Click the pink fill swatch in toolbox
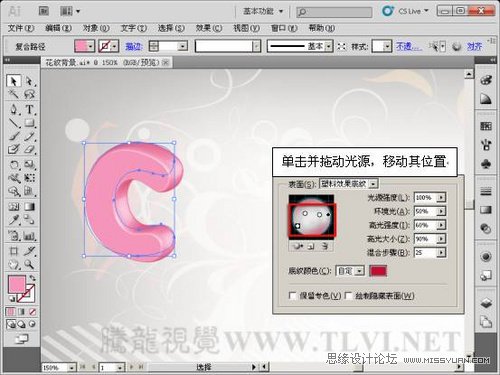 (x=17, y=284)
